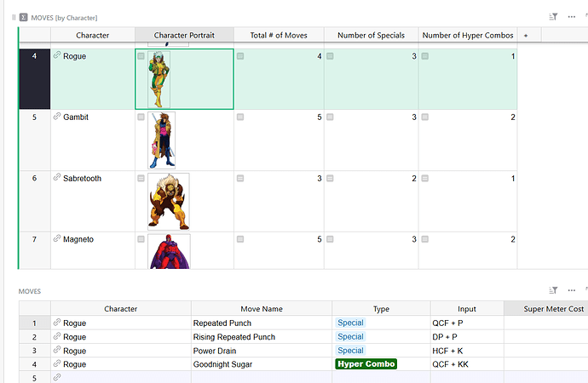Viewport: 588px width, 383px height.
Task: Click the 'HCF + K' input cell
Action: 467,351
